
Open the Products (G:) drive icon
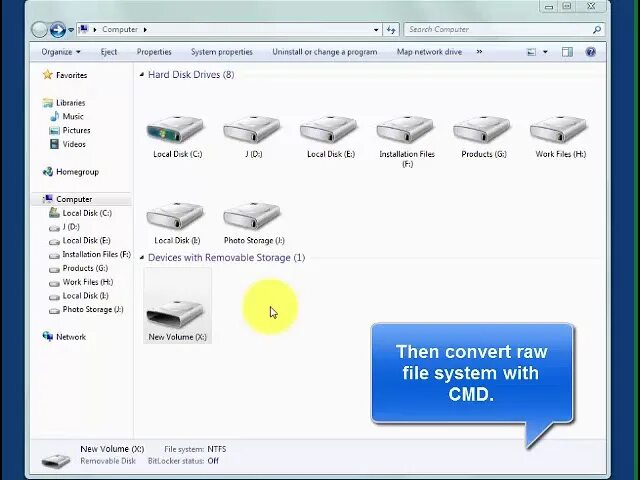(x=482, y=129)
